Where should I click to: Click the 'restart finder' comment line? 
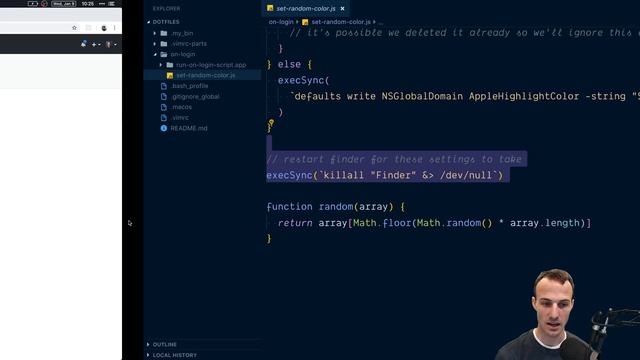tap(394, 160)
